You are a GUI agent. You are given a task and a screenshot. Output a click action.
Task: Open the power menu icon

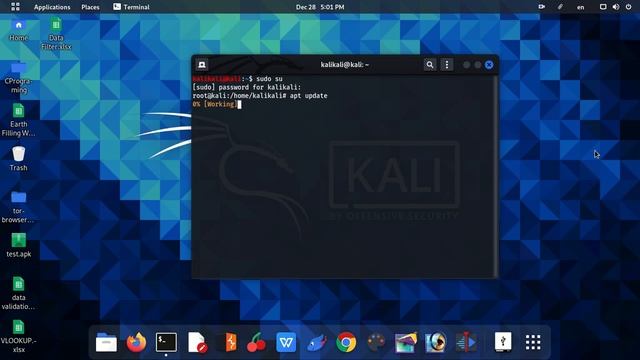coord(629,7)
